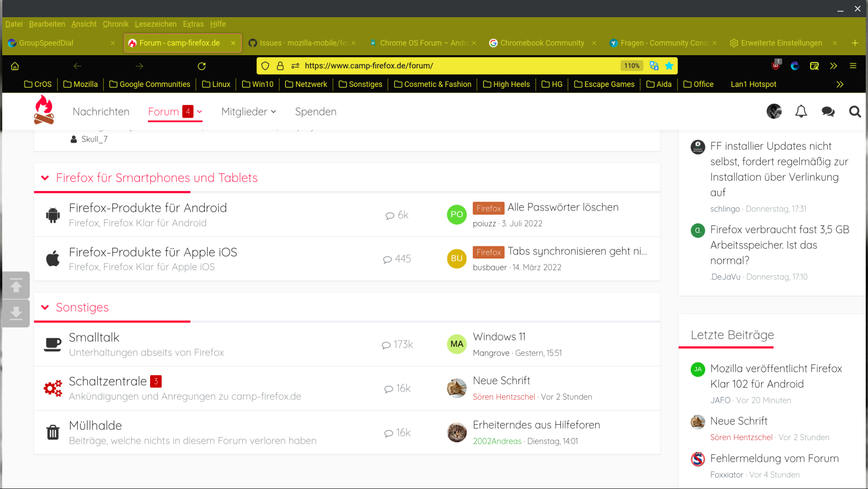This screenshot has height=489, width=868.
Task: Open site permissions icon in address bar
Action: click(295, 66)
